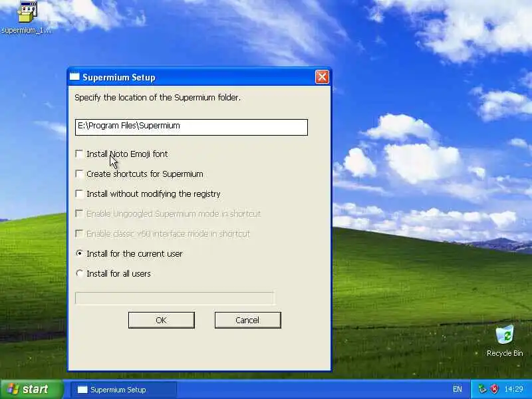Select Supermium Setup taskbar button
The width and height of the screenshot is (532, 399).
pos(124,390)
